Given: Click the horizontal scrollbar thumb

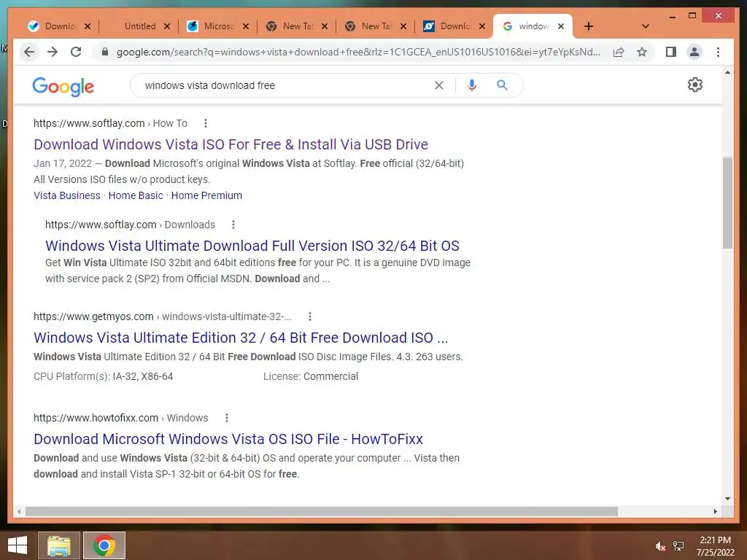Looking at the screenshot, I should point(322,511).
